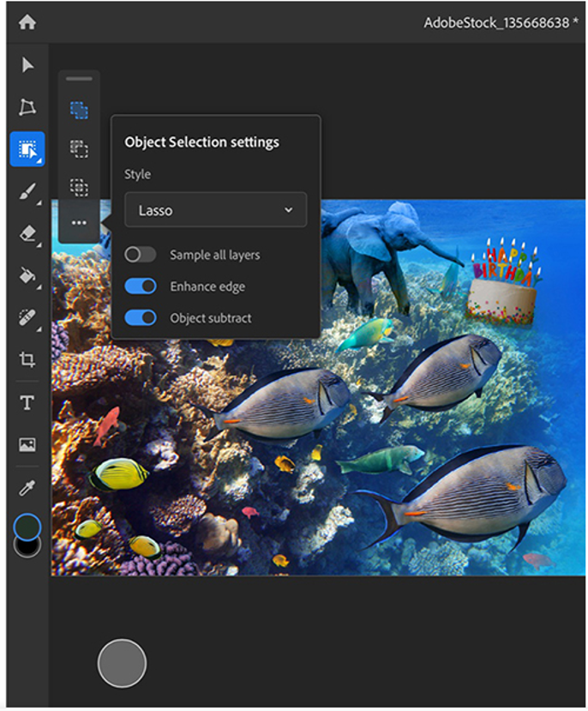
Task: Select the Transform tool
Action: pos(27,107)
